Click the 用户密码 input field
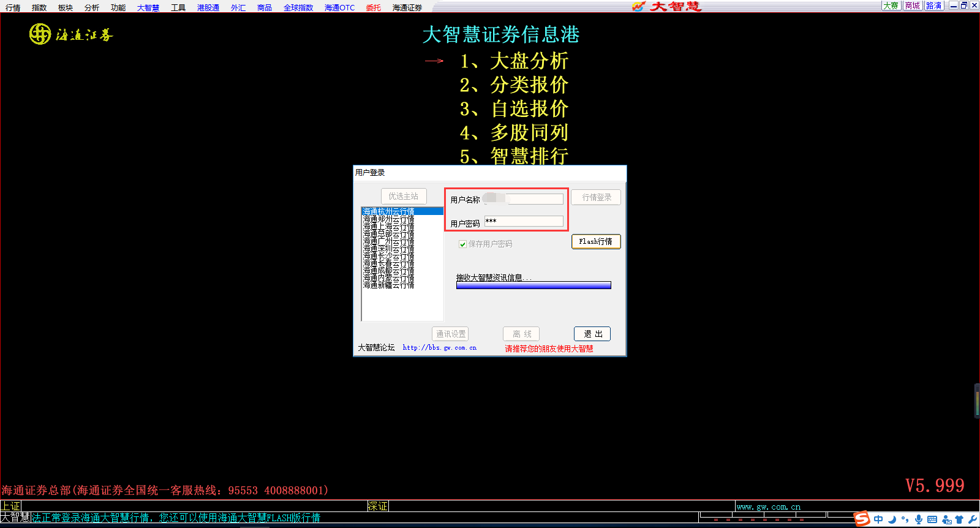The width and height of the screenshot is (980, 528). 524,221
